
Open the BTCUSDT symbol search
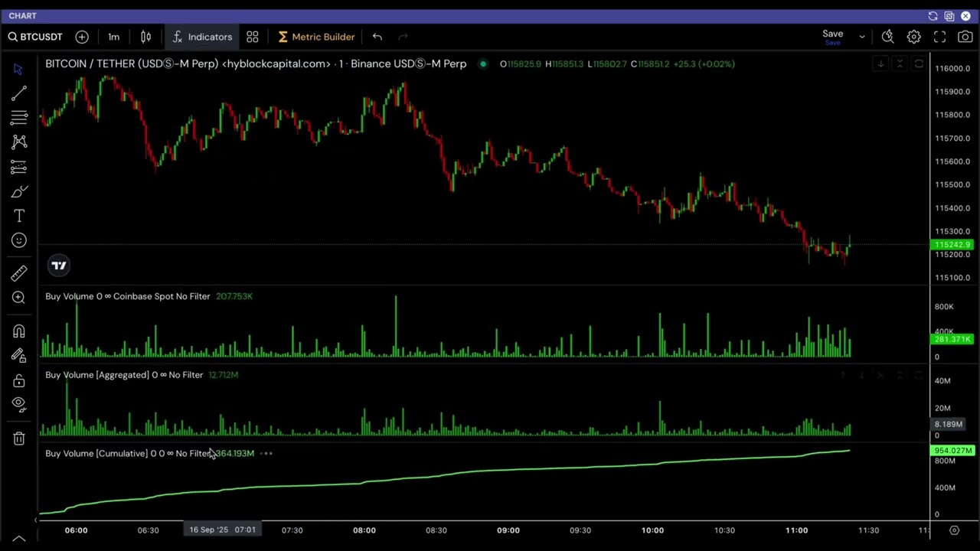tap(35, 37)
